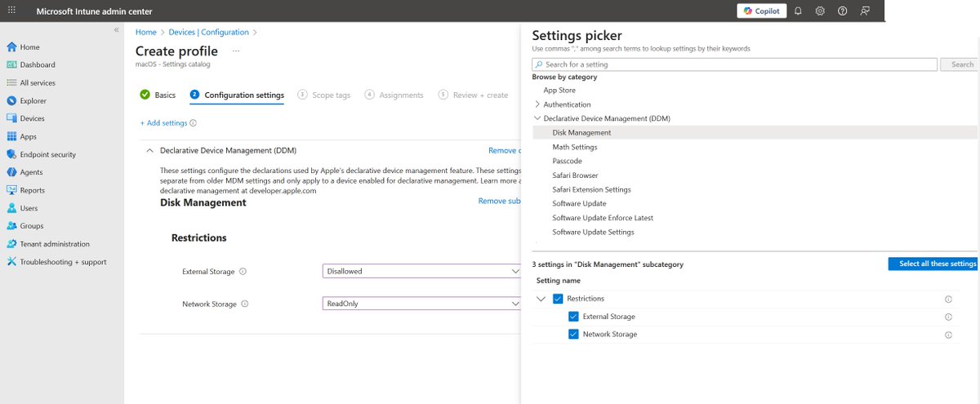Image resolution: width=980 pixels, height=404 pixels.
Task: Go to the Scope tags step
Action: tap(324, 95)
